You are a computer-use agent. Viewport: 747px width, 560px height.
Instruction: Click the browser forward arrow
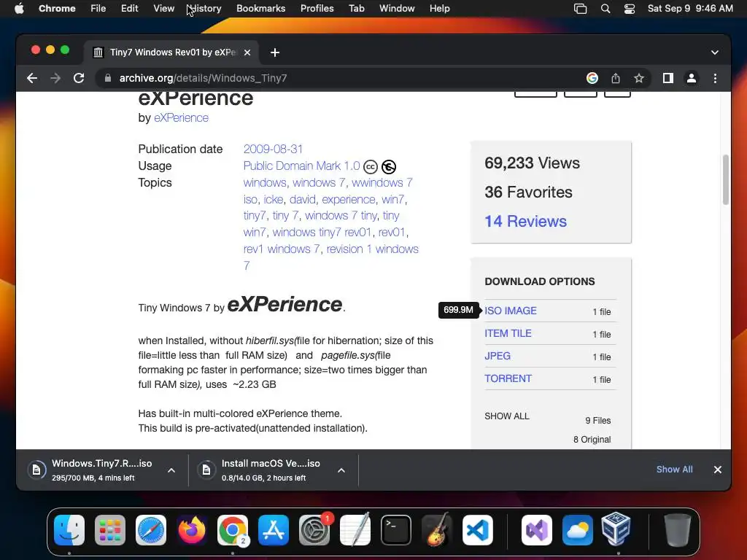click(55, 78)
